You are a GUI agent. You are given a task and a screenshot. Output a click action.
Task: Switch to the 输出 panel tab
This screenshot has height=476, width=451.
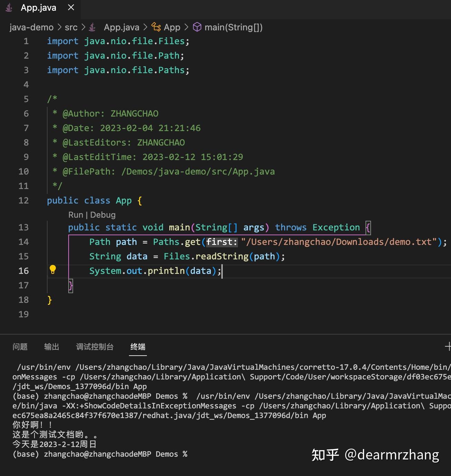point(52,347)
